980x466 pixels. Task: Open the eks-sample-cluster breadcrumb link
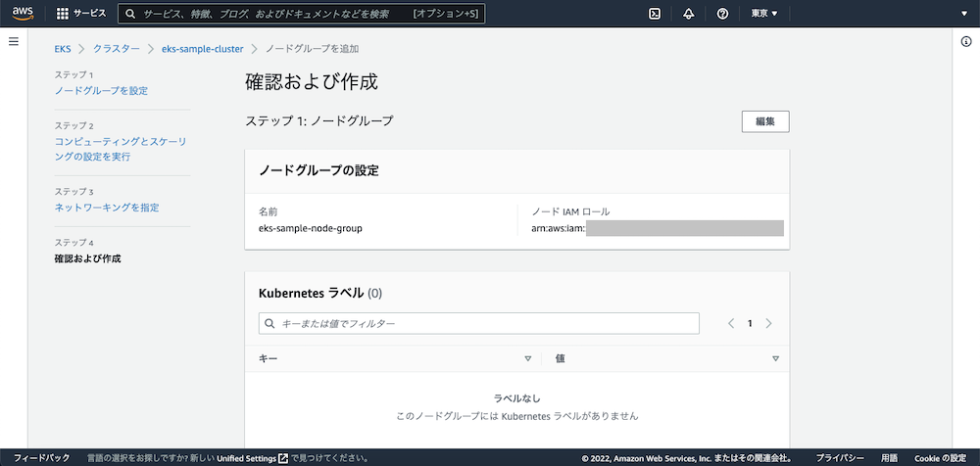202,49
